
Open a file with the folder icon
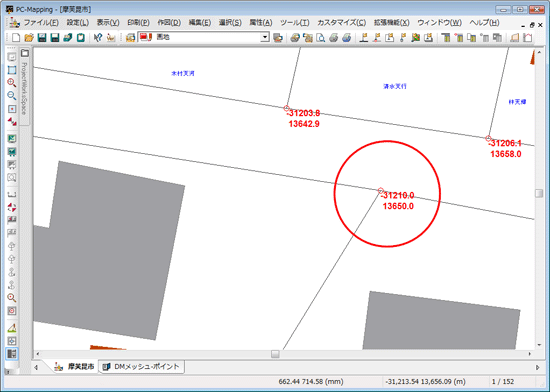(x=29, y=38)
